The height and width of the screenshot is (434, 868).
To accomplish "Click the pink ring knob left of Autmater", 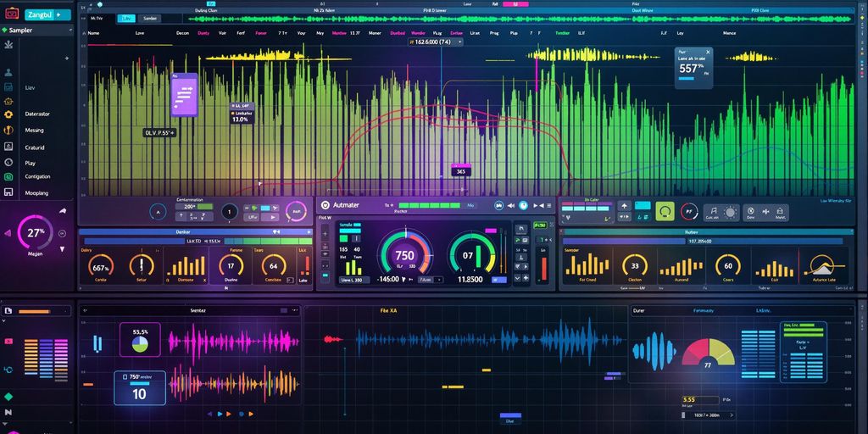I will pos(296,211).
